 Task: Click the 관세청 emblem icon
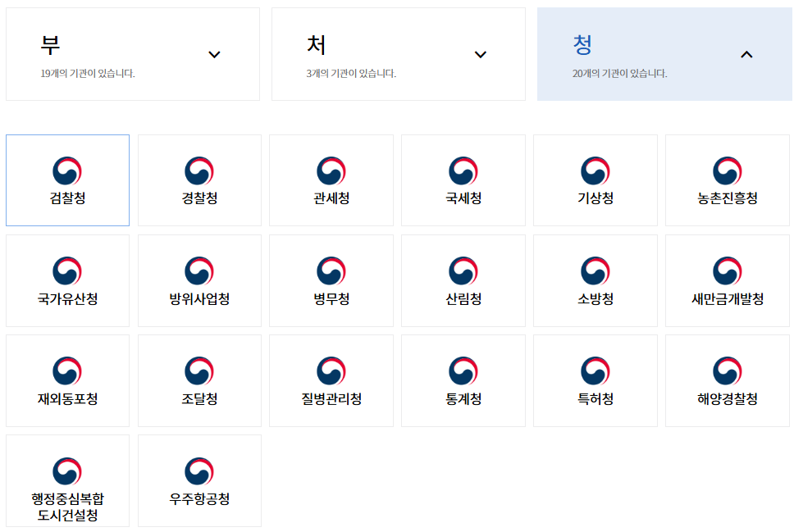point(331,171)
